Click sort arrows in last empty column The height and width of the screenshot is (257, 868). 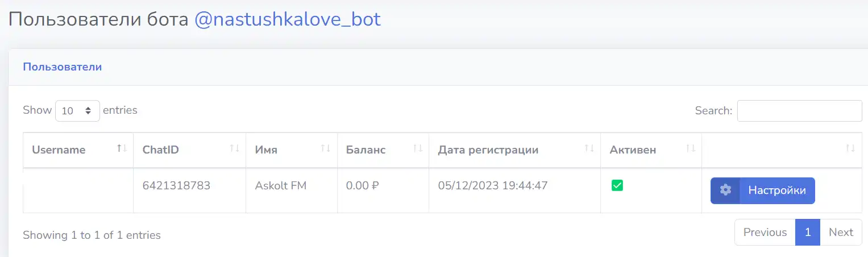coord(850,148)
